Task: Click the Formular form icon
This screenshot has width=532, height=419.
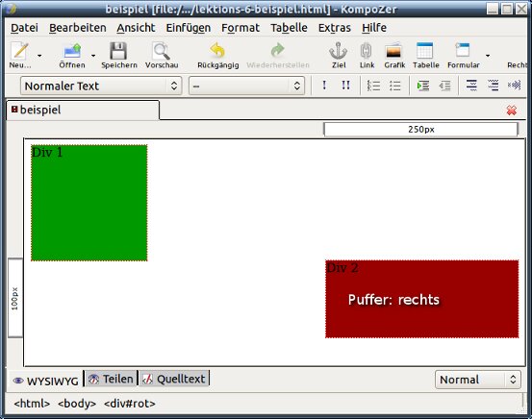Action: pyautogui.click(x=463, y=50)
